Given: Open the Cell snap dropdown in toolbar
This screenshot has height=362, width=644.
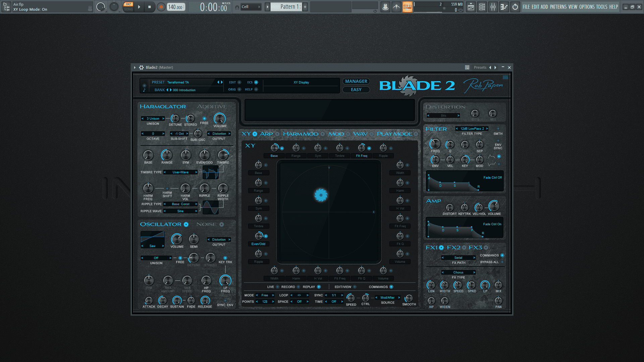Looking at the screenshot, I should click(x=251, y=7).
